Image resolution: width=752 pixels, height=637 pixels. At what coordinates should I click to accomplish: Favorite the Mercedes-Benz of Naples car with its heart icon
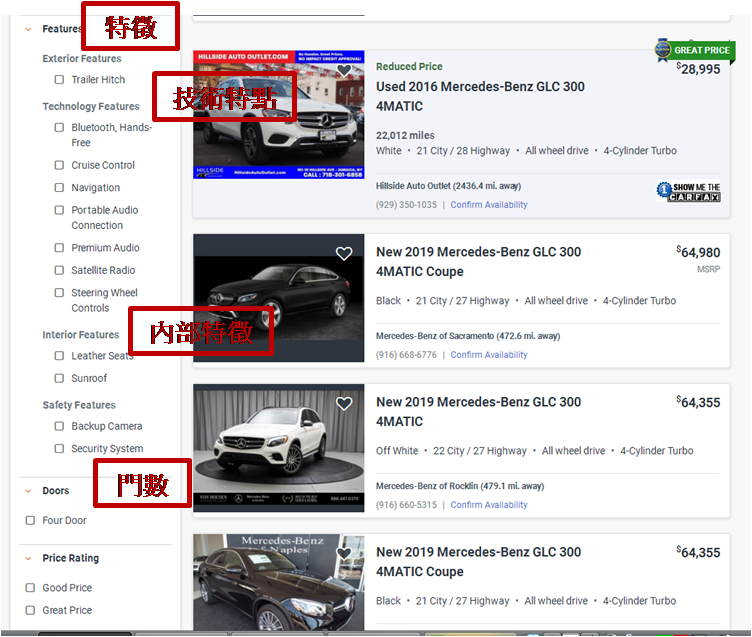[x=344, y=553]
